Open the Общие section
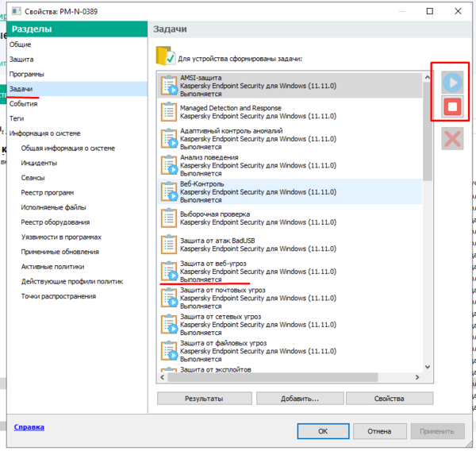 coord(20,44)
